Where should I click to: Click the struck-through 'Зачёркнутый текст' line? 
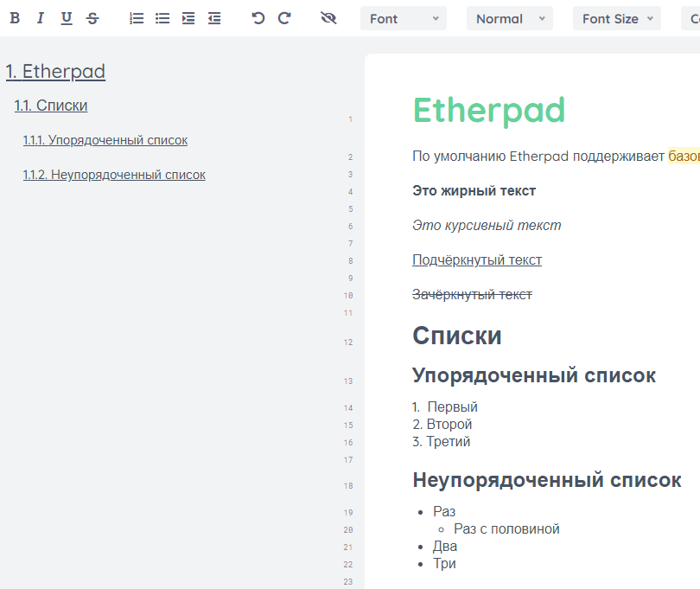[x=473, y=294]
